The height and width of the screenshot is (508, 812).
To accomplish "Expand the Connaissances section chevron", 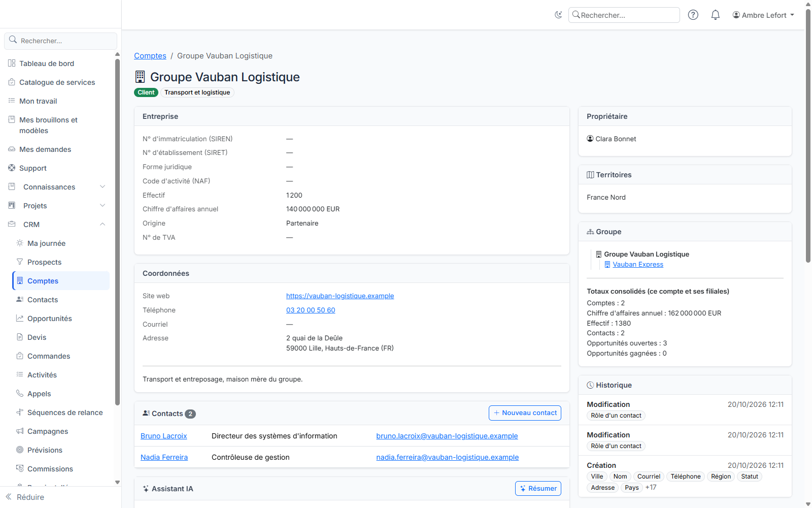I will pos(103,187).
